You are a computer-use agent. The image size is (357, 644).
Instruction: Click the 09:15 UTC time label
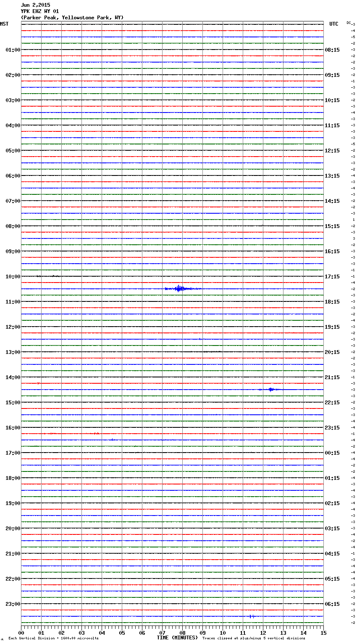tap(332, 75)
